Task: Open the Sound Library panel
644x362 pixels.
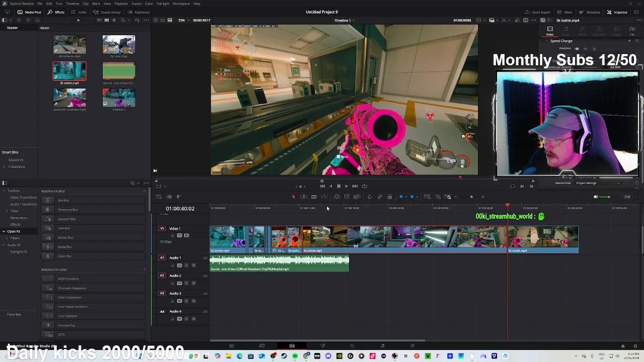Action: click(107, 12)
